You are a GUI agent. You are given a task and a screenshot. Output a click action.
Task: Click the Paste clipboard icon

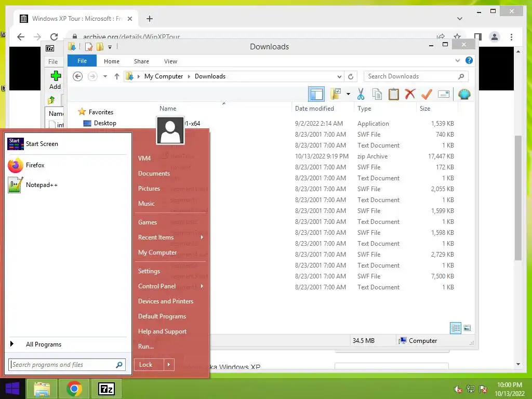click(x=394, y=94)
